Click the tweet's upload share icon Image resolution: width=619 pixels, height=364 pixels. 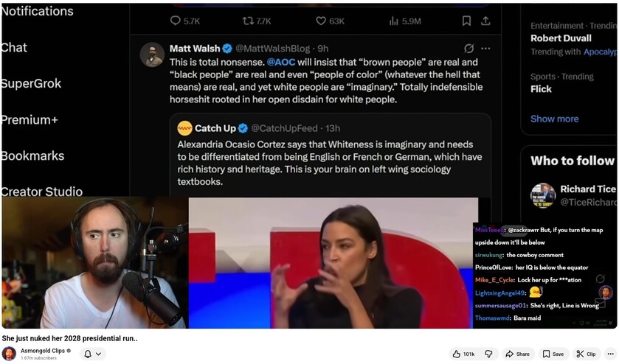[x=485, y=21]
